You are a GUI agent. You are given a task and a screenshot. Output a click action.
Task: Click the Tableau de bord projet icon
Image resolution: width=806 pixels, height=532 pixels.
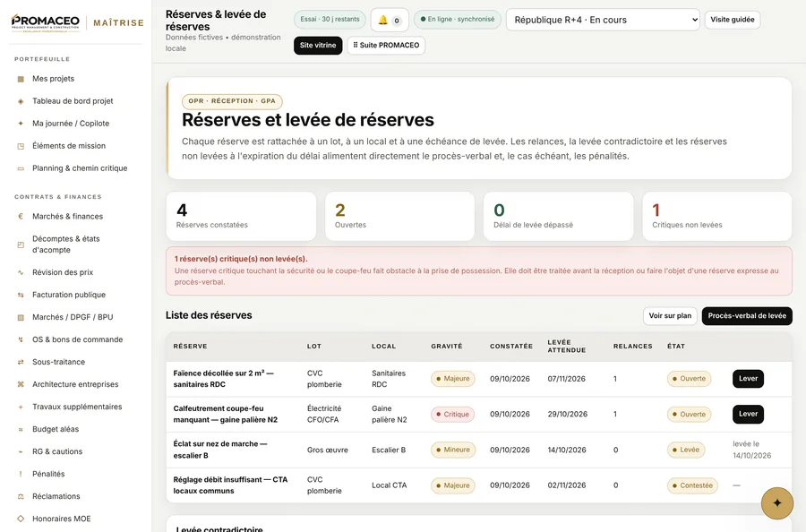(x=21, y=101)
